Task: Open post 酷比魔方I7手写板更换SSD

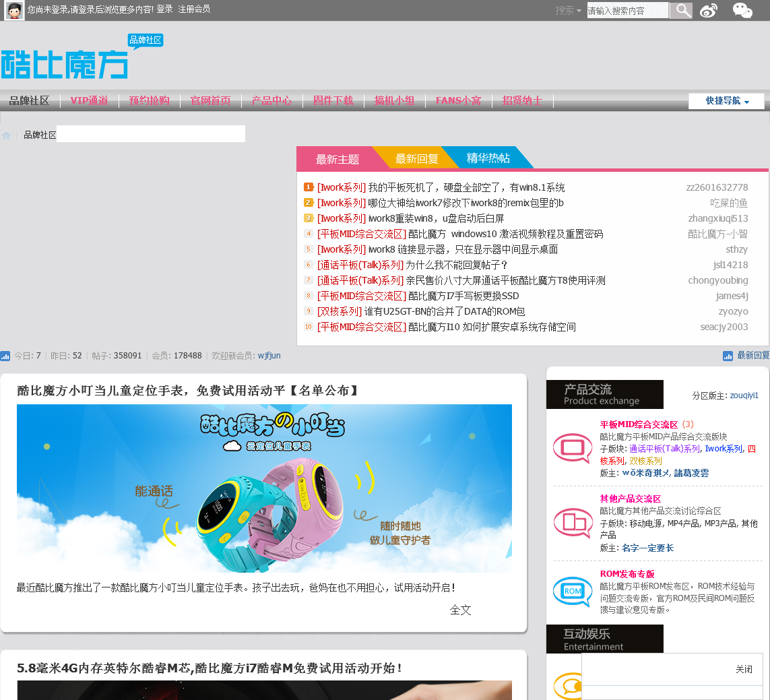Action: [x=463, y=296]
